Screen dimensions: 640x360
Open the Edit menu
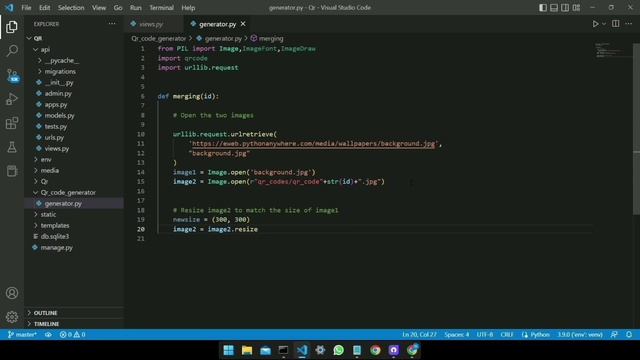point(44,8)
